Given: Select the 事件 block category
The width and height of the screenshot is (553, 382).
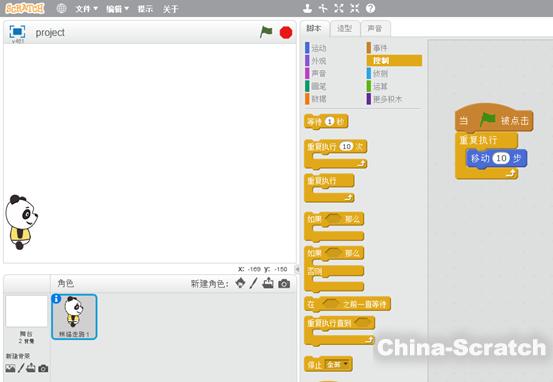Looking at the screenshot, I should pos(377,48).
